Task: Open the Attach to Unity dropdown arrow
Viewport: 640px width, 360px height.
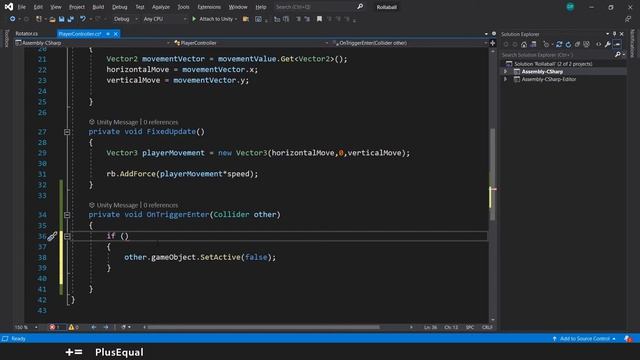Action: point(236,19)
